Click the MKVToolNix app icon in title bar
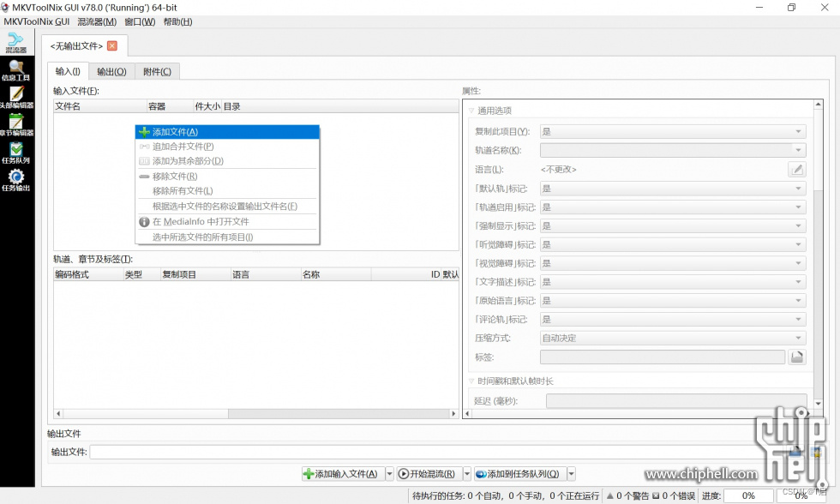Image resolution: width=840 pixels, height=504 pixels. click(5, 8)
